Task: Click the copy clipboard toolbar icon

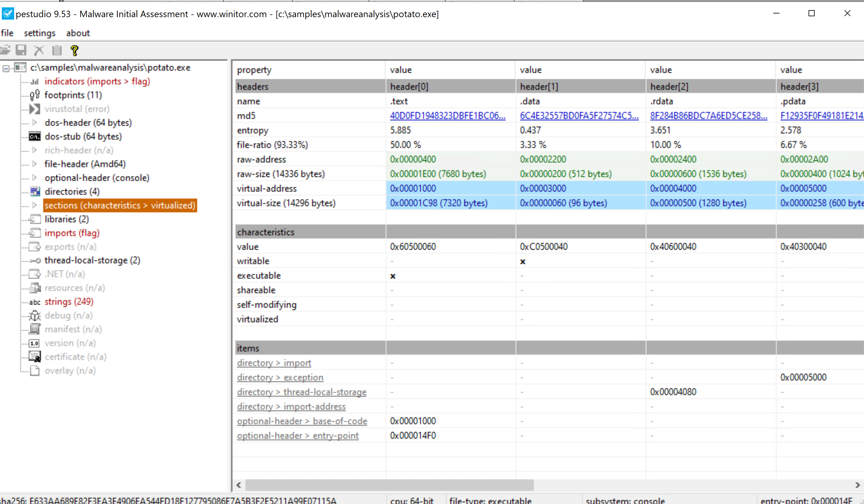Action: 57,50
